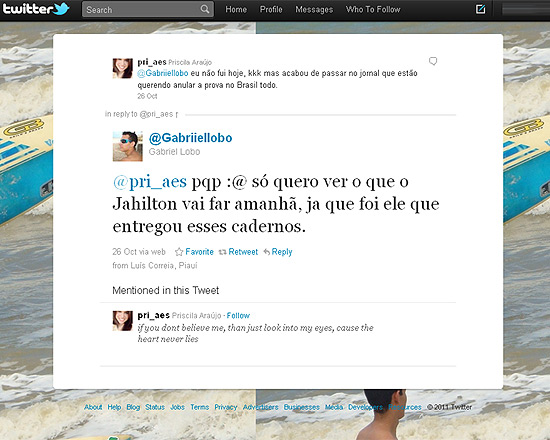Open pri_aes avatar on top tweet
This screenshot has height=440, width=550.
tap(123, 68)
